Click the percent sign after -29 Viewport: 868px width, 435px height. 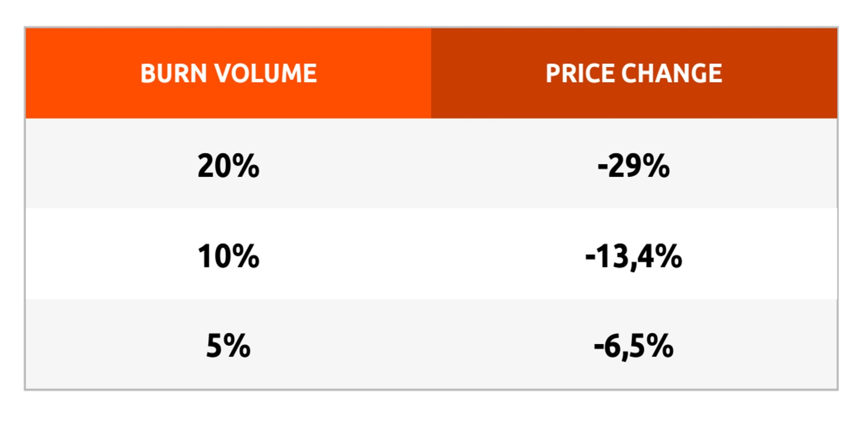[657, 166]
